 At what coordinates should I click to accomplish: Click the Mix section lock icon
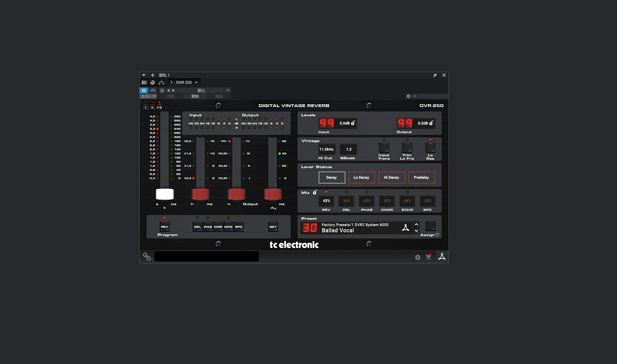point(315,192)
